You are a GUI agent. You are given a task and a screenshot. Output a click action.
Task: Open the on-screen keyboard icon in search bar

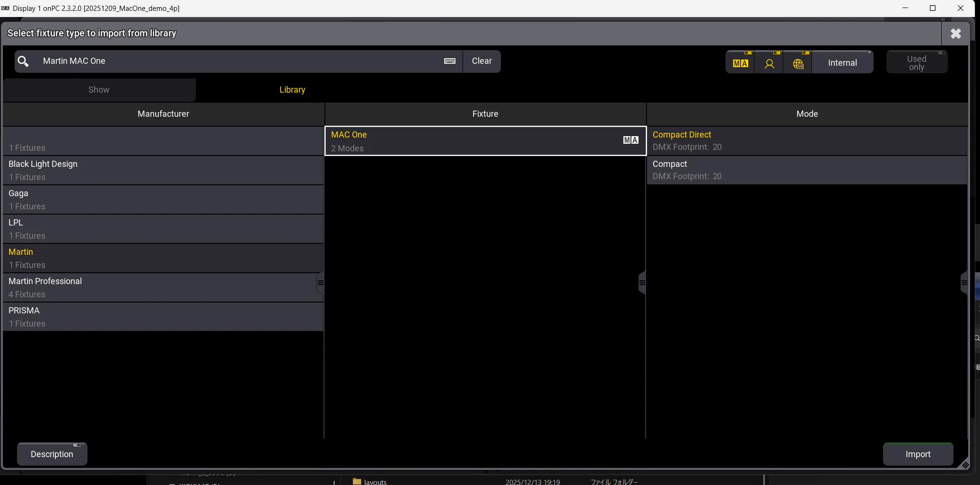tap(450, 61)
